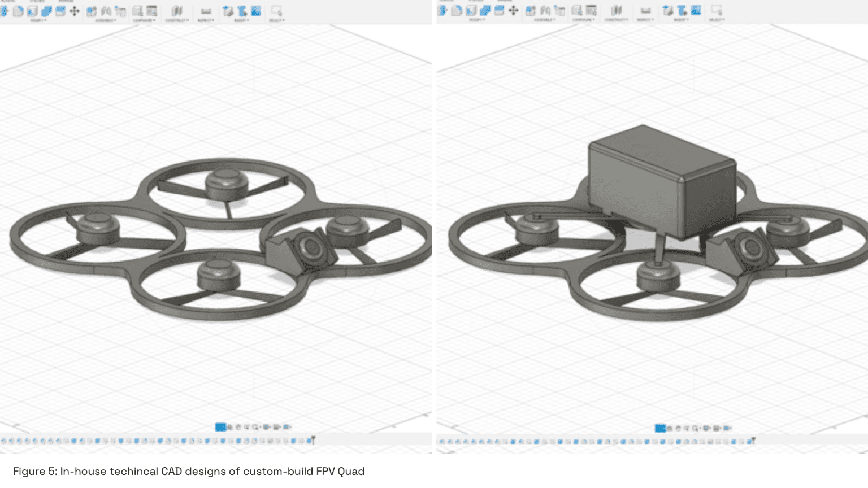Select the battery box body in right viewport

point(639,181)
